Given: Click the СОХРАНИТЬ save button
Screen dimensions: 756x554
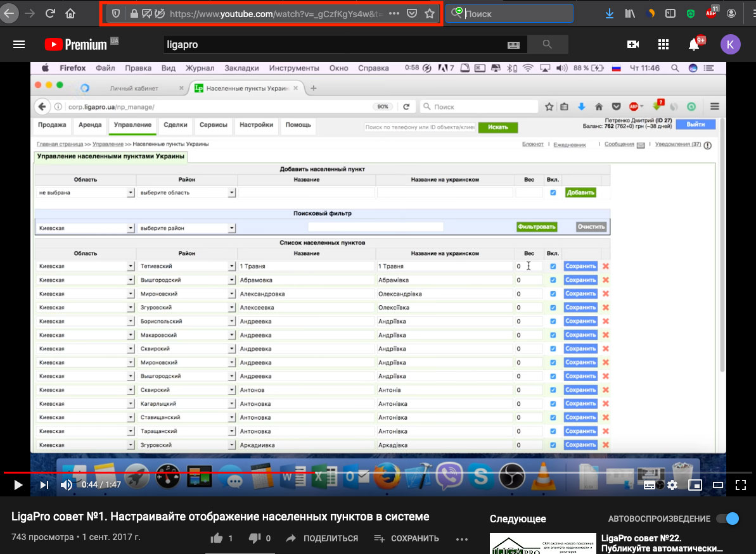Looking at the screenshot, I should (x=407, y=538).
